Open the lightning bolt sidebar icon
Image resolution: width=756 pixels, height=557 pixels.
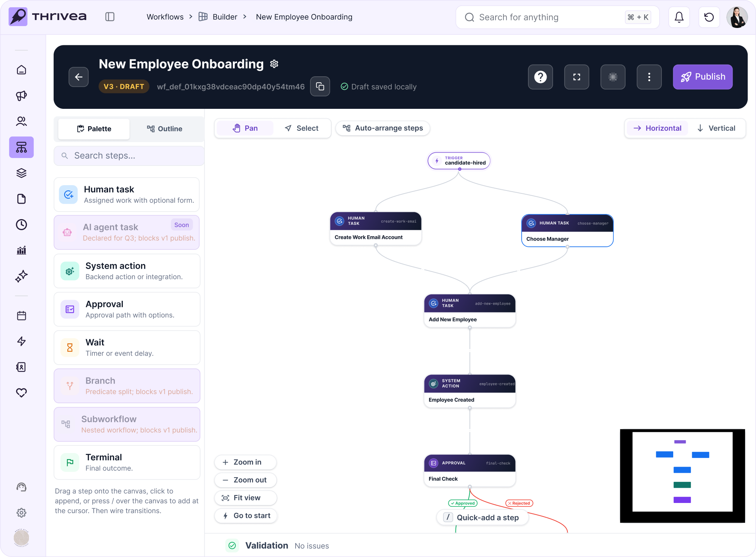22,341
